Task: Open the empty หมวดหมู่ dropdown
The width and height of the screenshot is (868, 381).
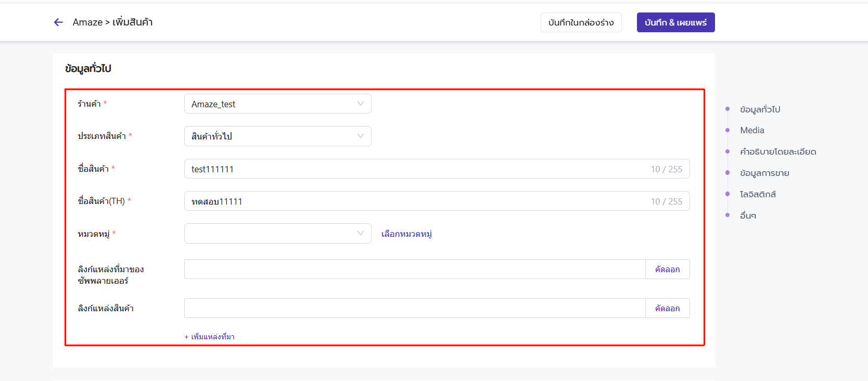Action: (277, 234)
